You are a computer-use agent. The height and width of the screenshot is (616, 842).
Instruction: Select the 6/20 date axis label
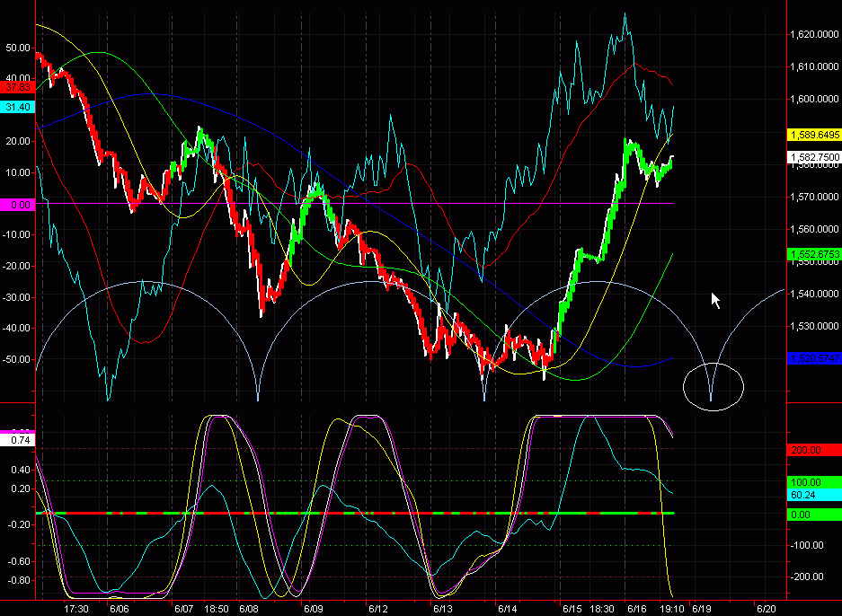coord(767,609)
